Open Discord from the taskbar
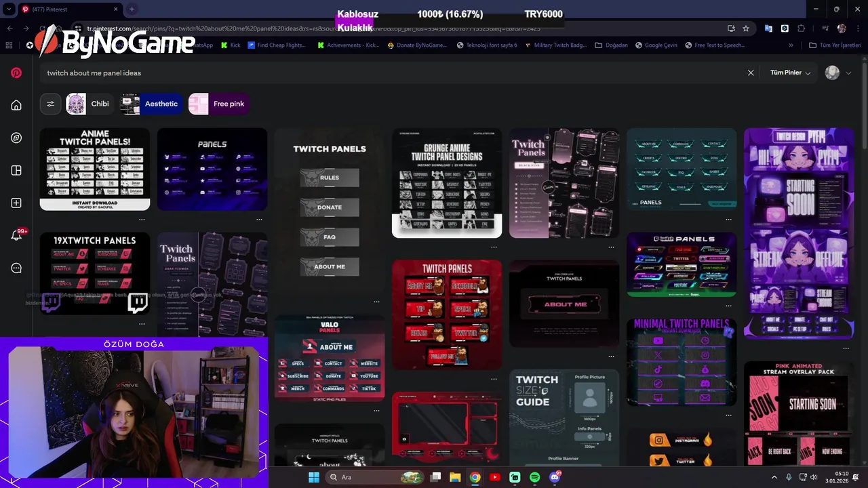868x488 pixels. 555,477
